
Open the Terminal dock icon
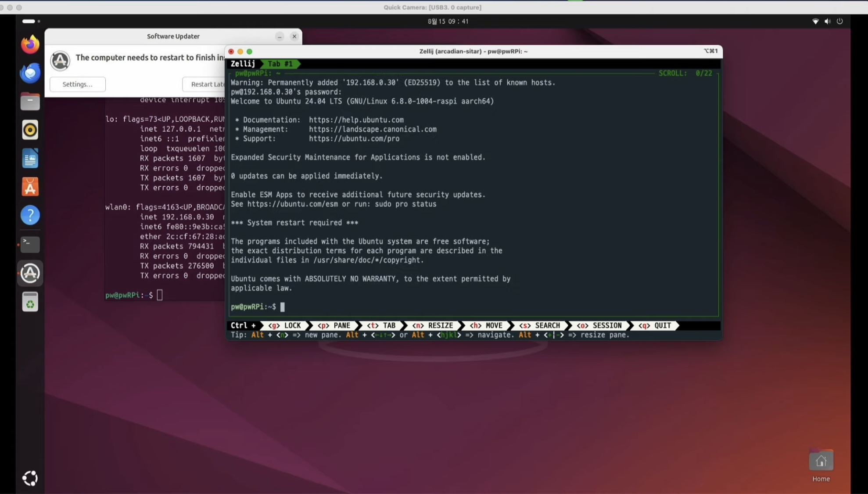click(30, 244)
